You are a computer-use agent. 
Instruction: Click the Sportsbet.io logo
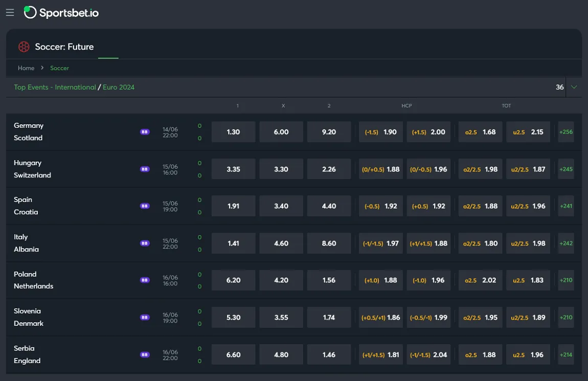(x=61, y=12)
